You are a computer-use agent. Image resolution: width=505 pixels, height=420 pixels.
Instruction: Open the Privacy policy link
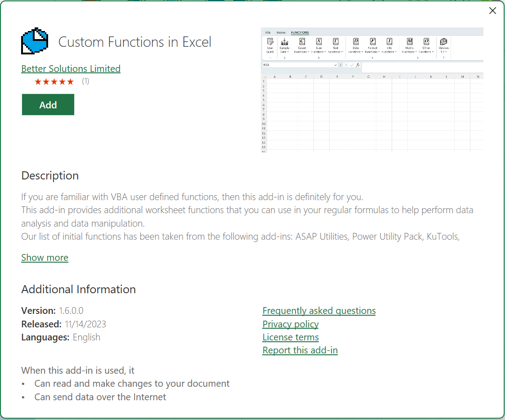tap(290, 324)
